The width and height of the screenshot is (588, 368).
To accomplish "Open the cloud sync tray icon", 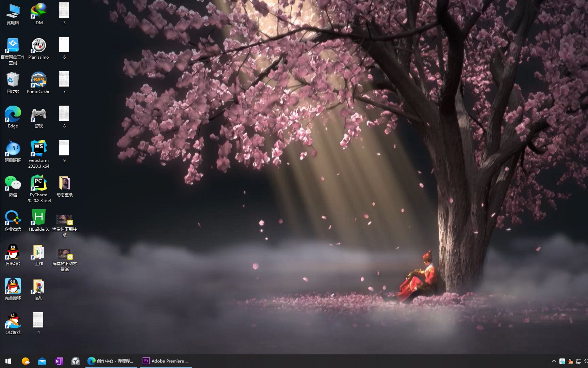I will [x=562, y=361].
